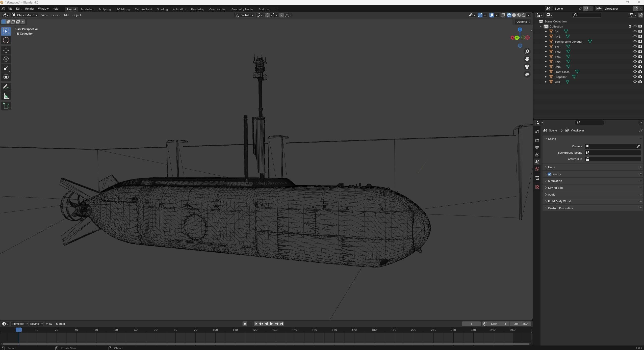Open the Playback dropdown in timeline
The width and height of the screenshot is (644, 350).
pos(20,324)
